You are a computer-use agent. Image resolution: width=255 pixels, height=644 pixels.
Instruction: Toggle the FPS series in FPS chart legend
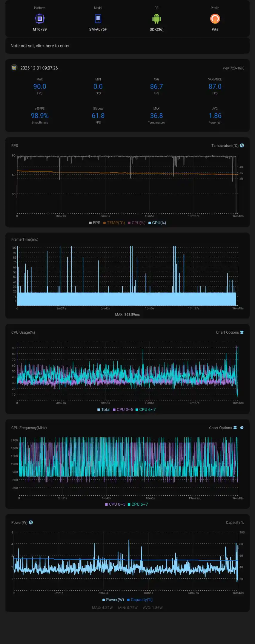pyautogui.click(x=95, y=223)
